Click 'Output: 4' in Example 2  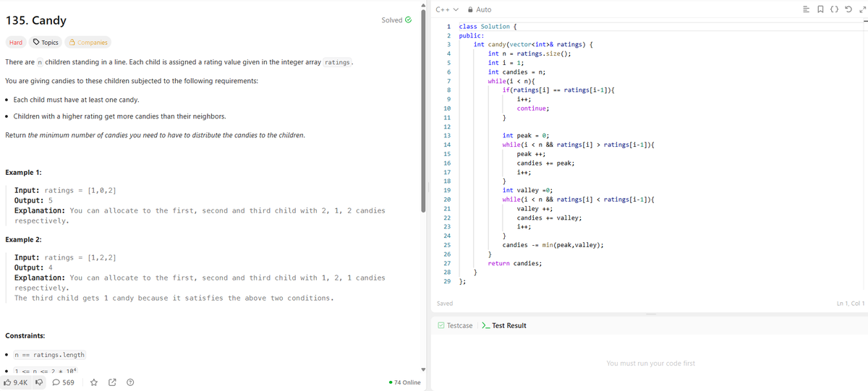click(34, 267)
